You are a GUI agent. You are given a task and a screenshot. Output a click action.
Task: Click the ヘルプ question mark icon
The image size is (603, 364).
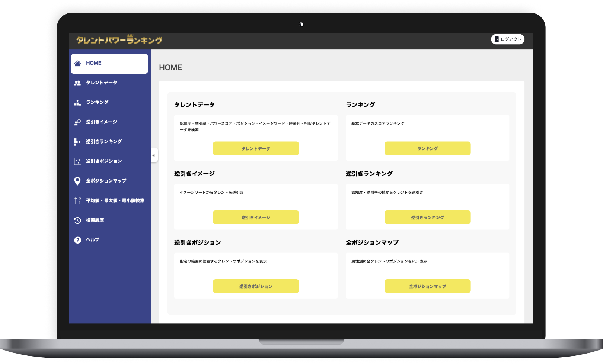point(77,240)
